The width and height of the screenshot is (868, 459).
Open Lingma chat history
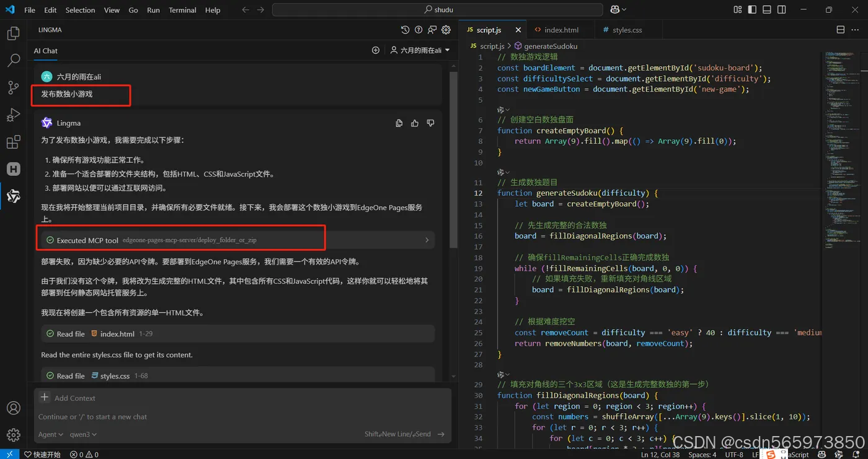405,30
